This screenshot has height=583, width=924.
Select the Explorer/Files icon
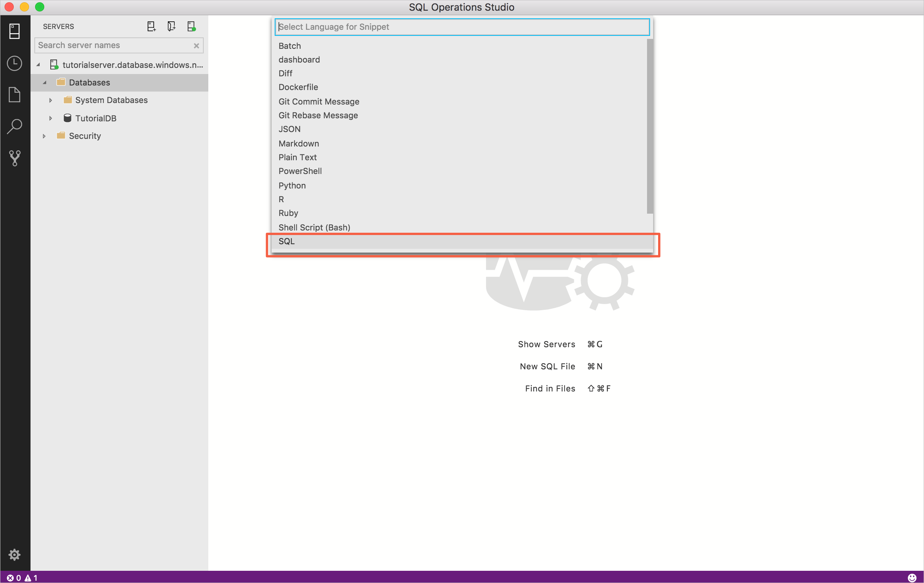(x=15, y=94)
